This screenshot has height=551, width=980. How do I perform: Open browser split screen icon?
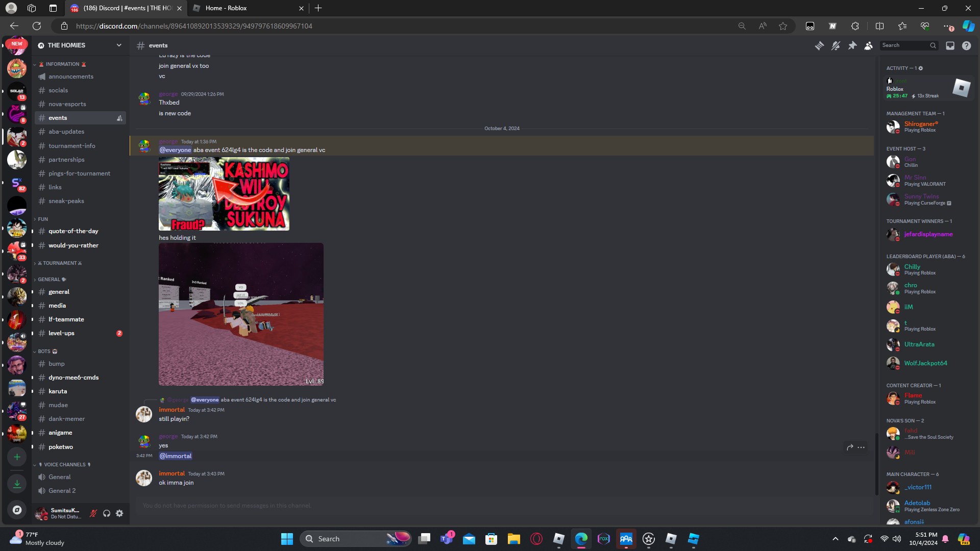879,26
